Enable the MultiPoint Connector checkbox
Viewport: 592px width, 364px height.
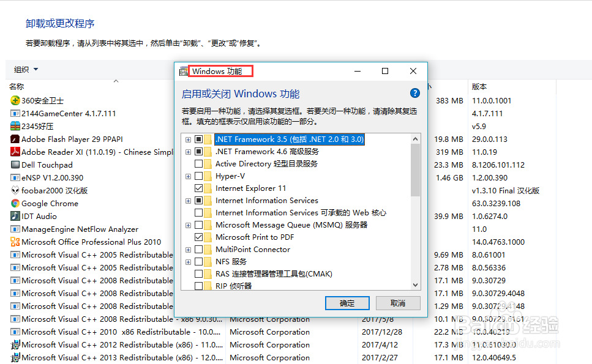(198, 250)
